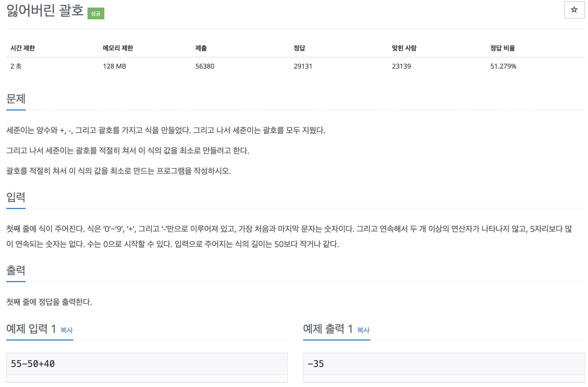Click the 입력 section heading
588x387 pixels.
pyautogui.click(x=16, y=197)
